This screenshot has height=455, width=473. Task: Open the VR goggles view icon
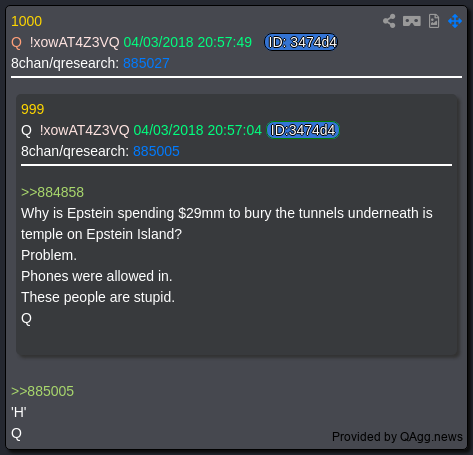(412, 21)
